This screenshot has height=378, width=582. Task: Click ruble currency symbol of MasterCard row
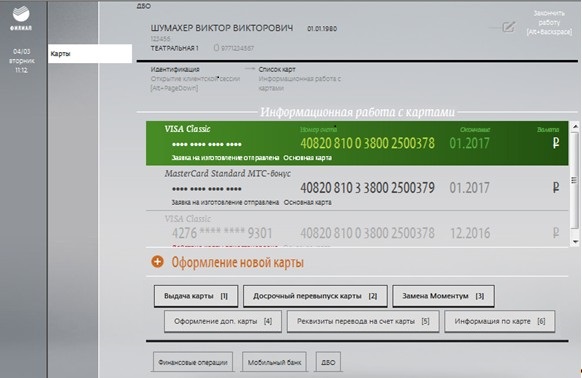point(556,188)
